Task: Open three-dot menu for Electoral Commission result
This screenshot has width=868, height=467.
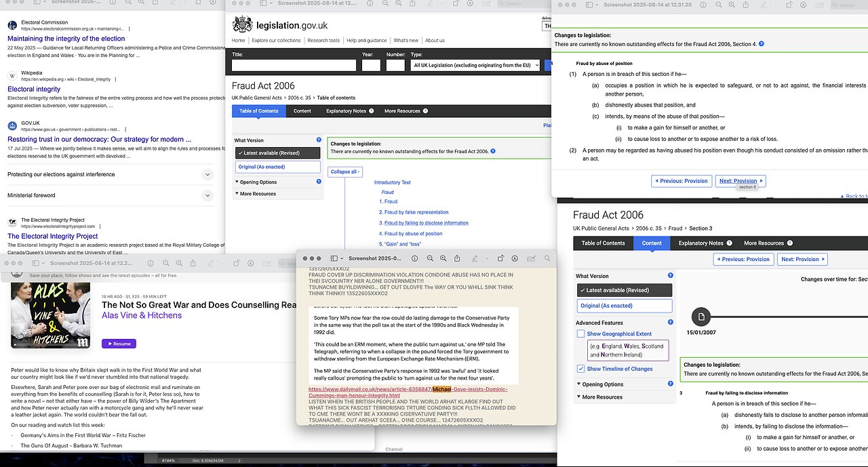Action: coord(130,29)
